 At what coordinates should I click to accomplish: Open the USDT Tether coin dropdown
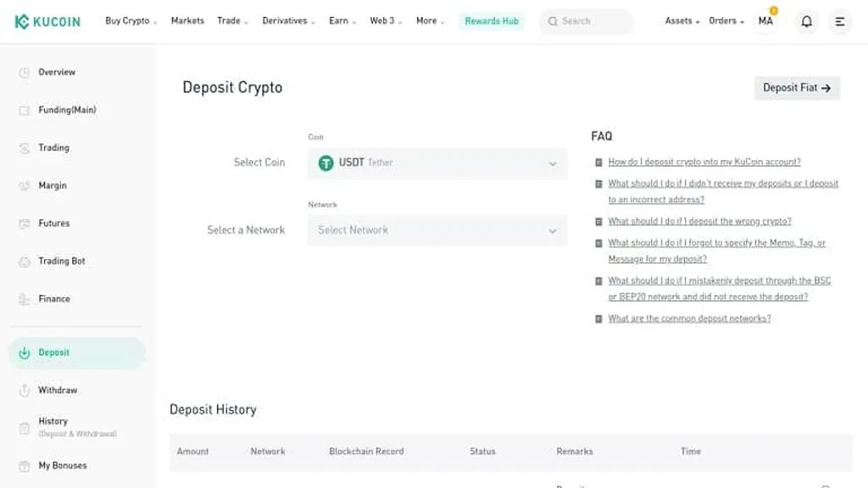pyautogui.click(x=437, y=163)
